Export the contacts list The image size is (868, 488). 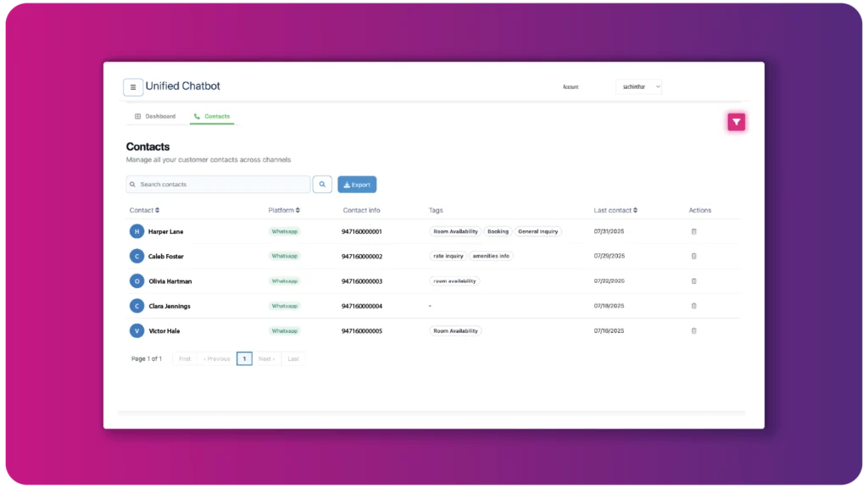click(357, 185)
